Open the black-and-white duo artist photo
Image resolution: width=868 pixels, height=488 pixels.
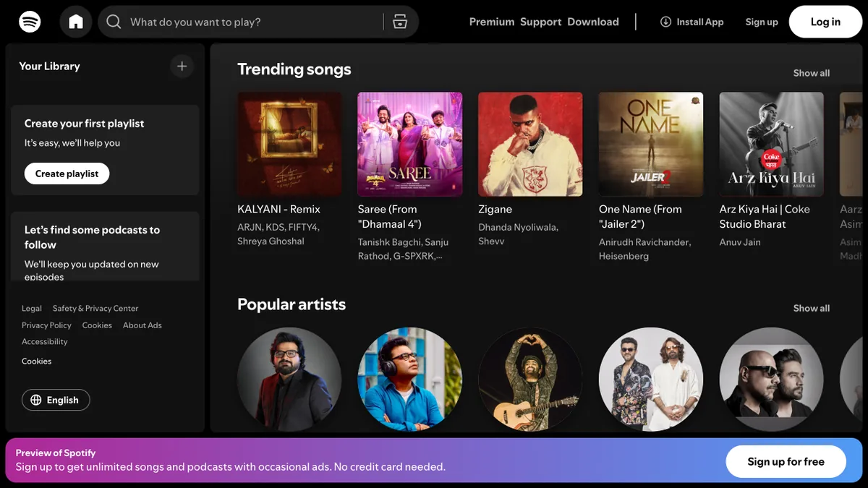pyautogui.click(x=771, y=380)
